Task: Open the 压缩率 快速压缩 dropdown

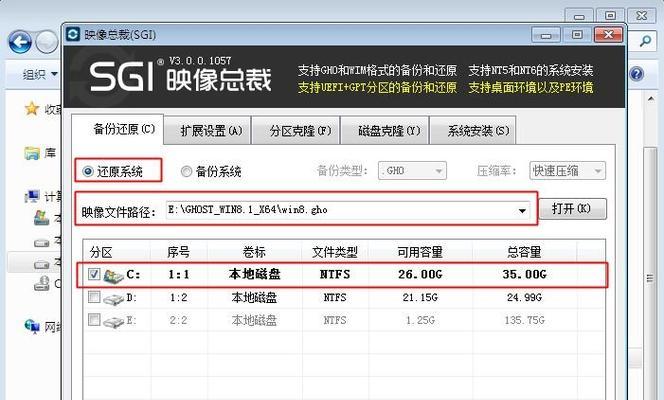Action: (567, 171)
